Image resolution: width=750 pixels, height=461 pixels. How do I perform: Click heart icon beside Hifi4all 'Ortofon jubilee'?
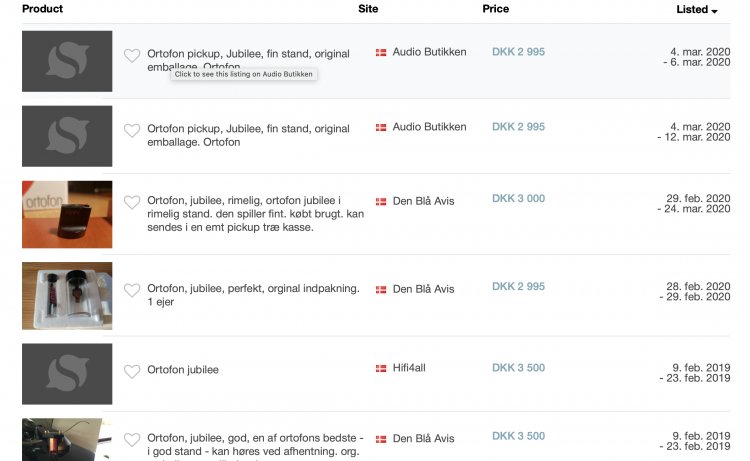[132, 372]
